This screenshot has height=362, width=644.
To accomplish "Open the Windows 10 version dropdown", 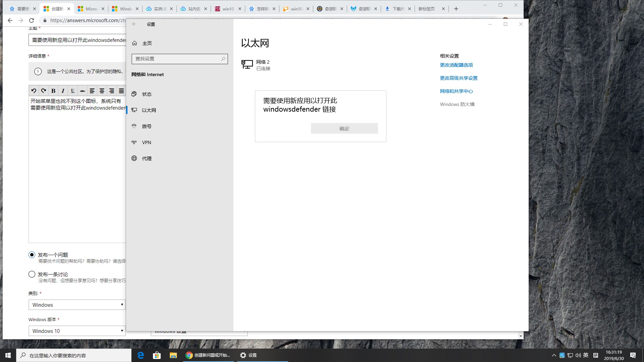I will (x=77, y=331).
